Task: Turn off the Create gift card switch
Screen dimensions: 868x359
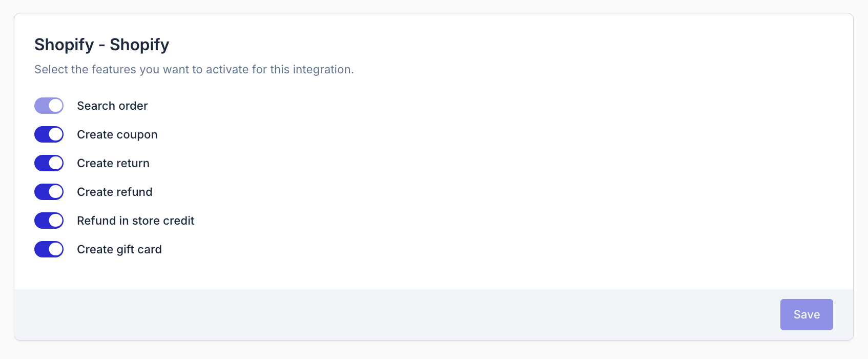Action: (49, 249)
